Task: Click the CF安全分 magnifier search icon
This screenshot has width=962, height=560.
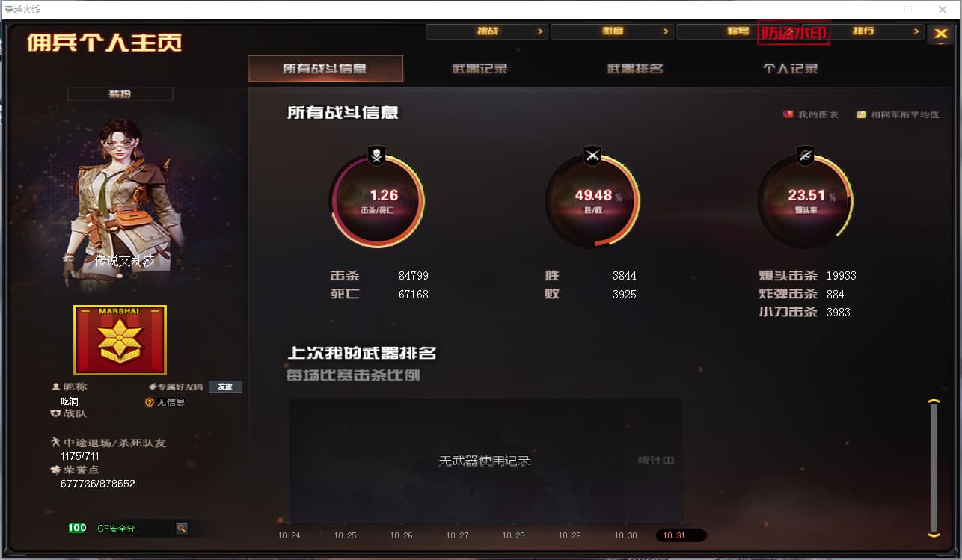Action: [x=181, y=528]
